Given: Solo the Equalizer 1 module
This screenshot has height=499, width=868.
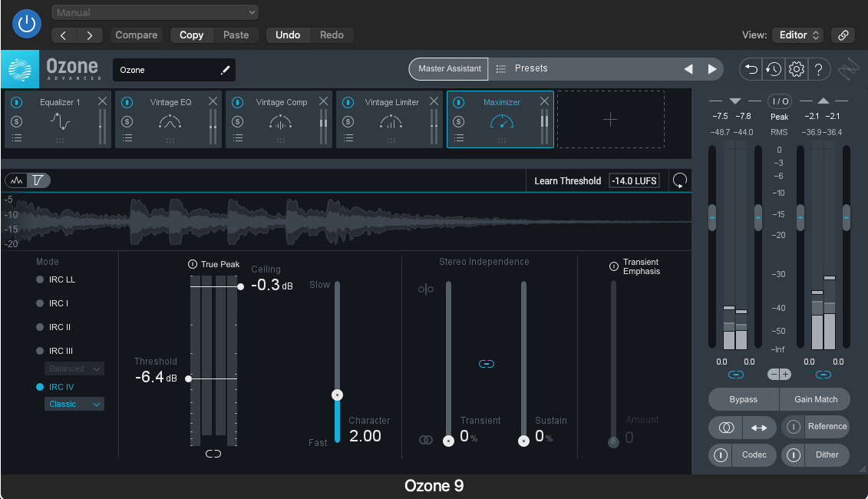Looking at the screenshot, I should 17,121.
